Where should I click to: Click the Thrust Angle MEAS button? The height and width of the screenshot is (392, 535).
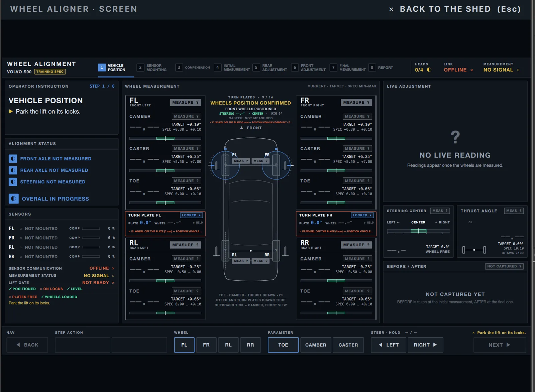click(514, 211)
